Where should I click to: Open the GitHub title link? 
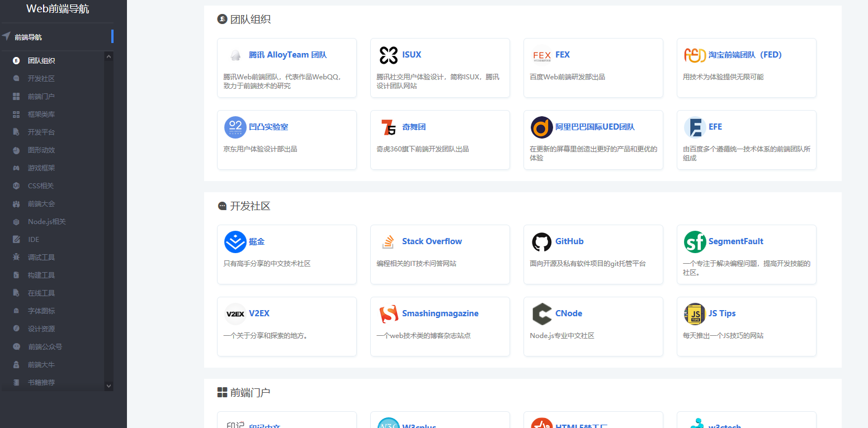pos(569,241)
